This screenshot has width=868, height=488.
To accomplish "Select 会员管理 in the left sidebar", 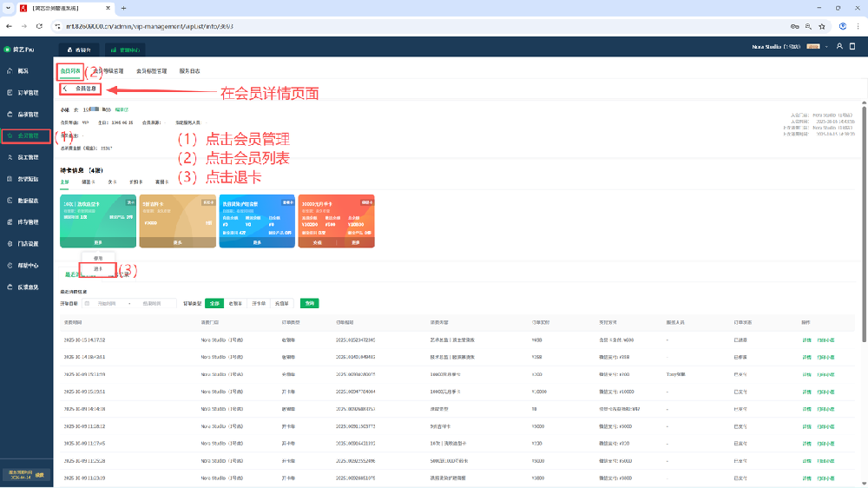I will 27,135.
